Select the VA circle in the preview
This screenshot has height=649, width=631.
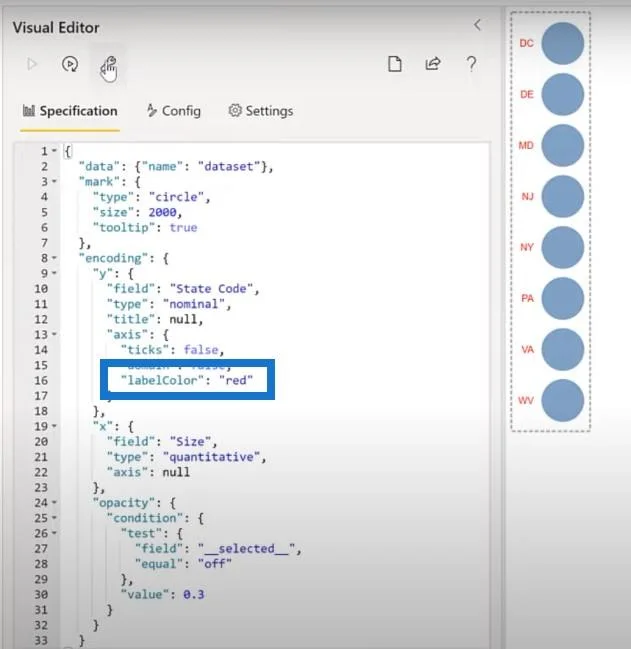[563, 349]
